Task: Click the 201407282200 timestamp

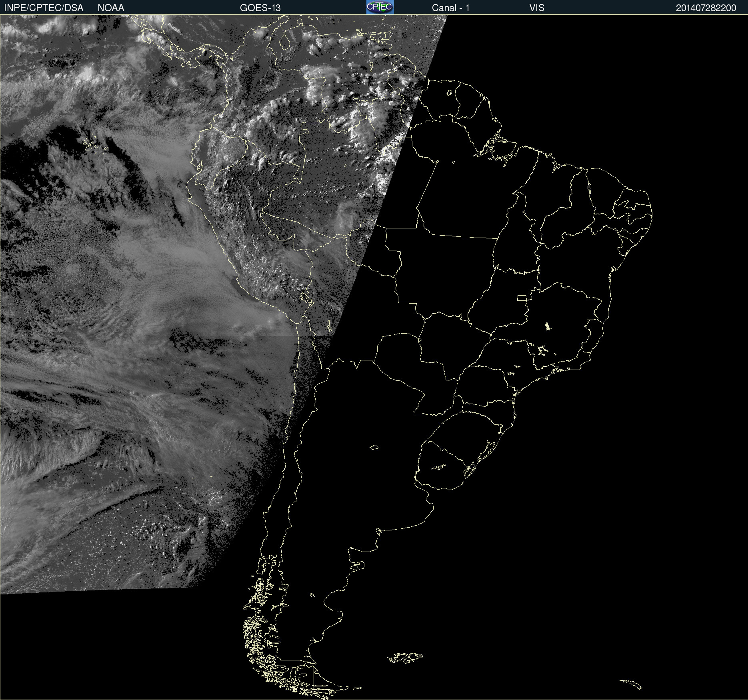Action: (x=706, y=8)
